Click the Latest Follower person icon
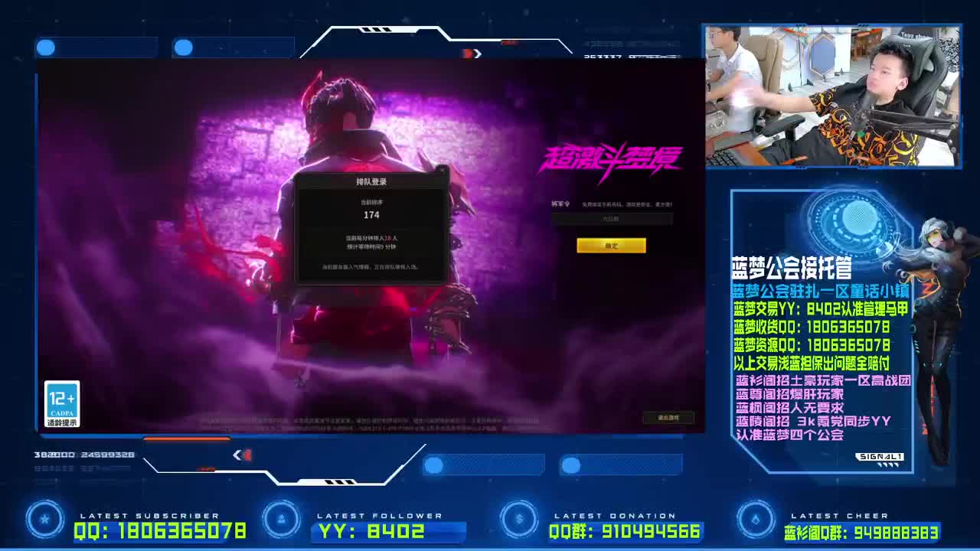The image size is (980, 551). click(x=282, y=520)
